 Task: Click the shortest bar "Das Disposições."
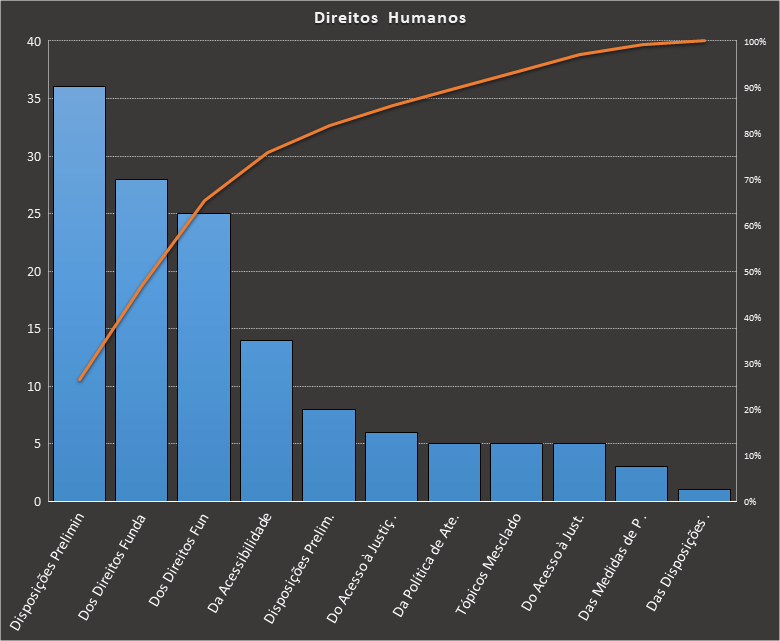click(704, 495)
